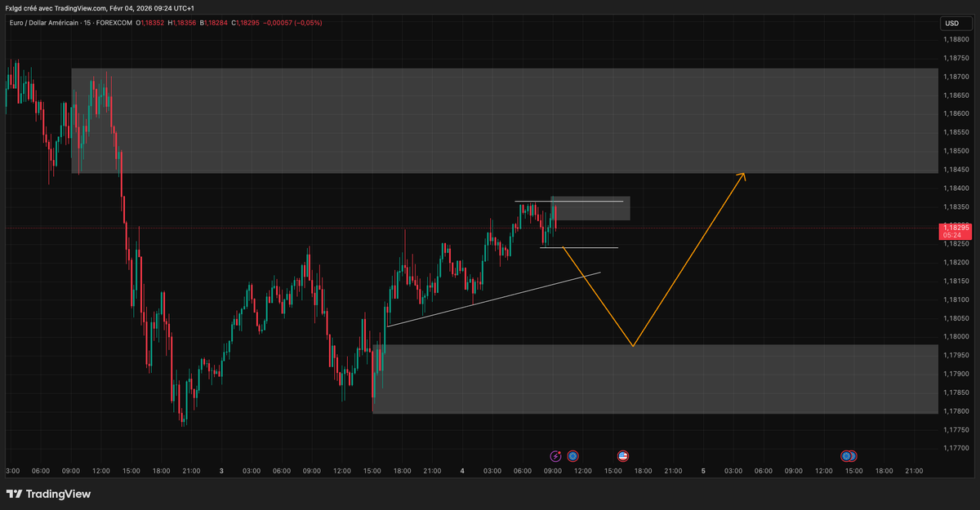This screenshot has width=980, height=510.
Task: Click the 1,17800 price axis label
Action: click(x=955, y=411)
